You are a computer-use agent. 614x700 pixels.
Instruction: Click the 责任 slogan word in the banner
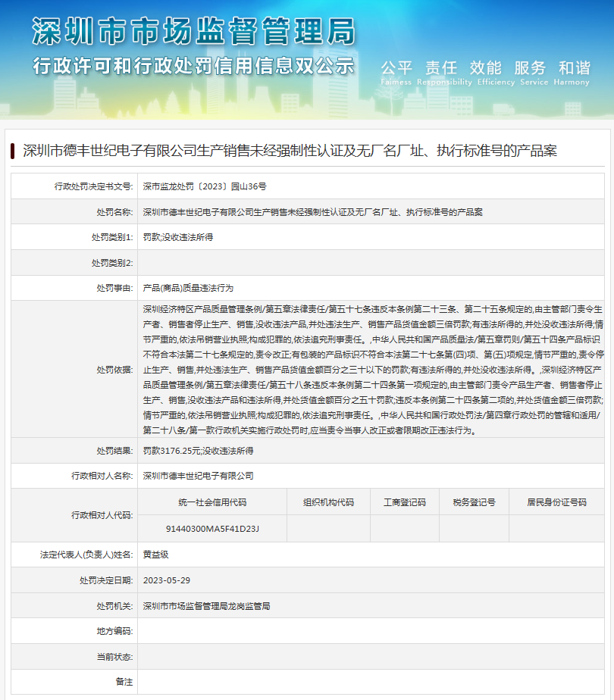click(x=441, y=68)
